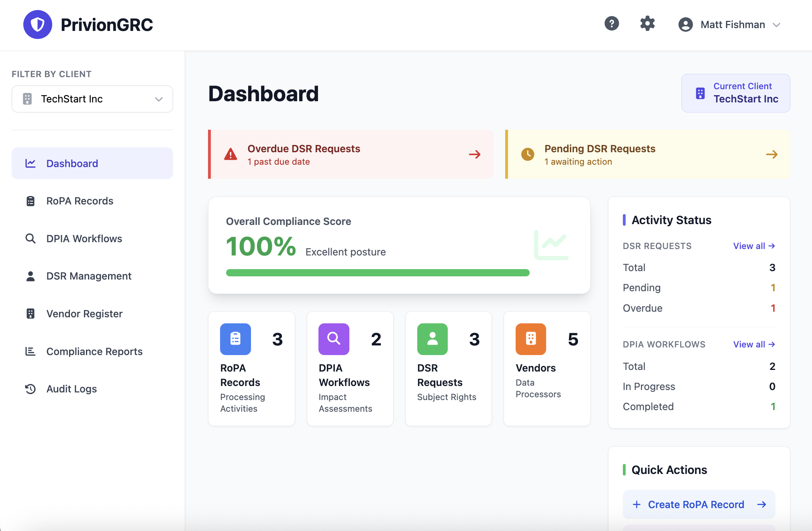This screenshot has width=812, height=531.
Task: Click the Current Client TechStart Inc badge
Action: tap(735, 93)
